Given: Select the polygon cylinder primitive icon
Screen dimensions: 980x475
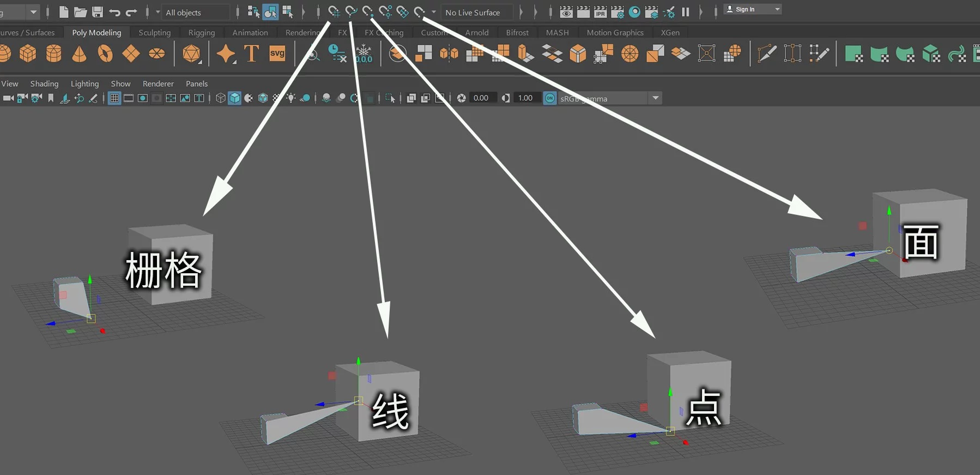Looking at the screenshot, I should [x=53, y=54].
